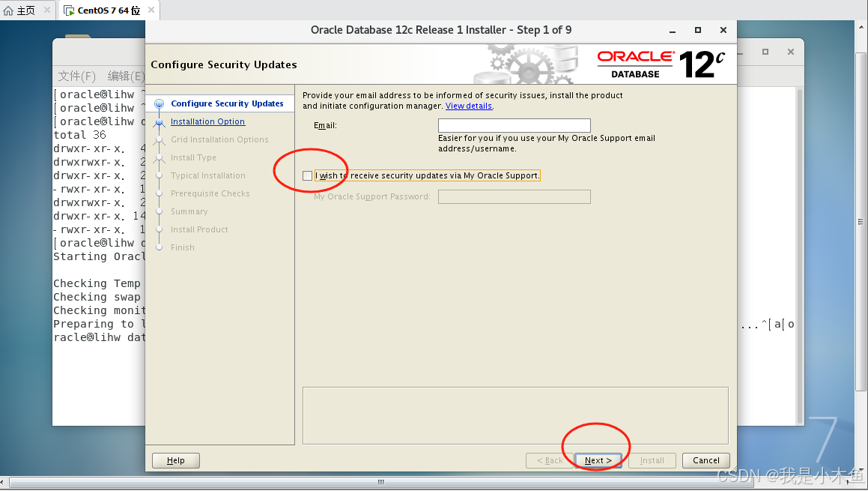868x491 pixels.
Task: Go to the Installation Option step
Action: pyautogui.click(x=207, y=121)
